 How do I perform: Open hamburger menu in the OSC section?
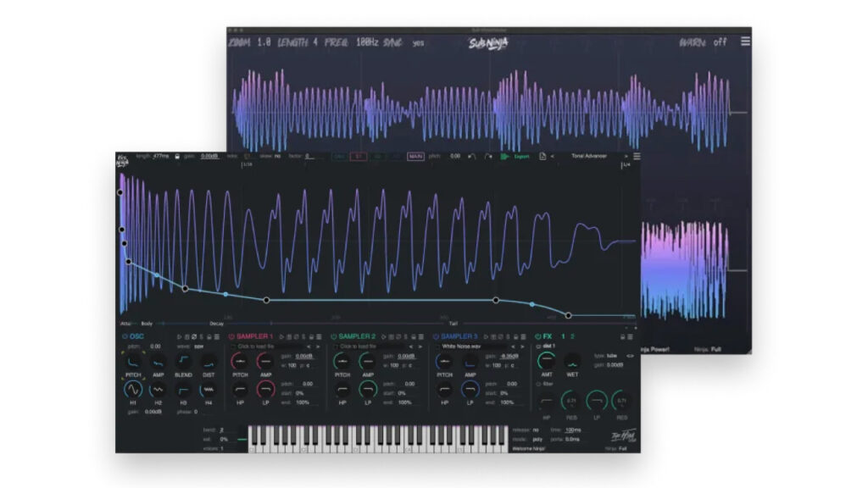coord(218,336)
